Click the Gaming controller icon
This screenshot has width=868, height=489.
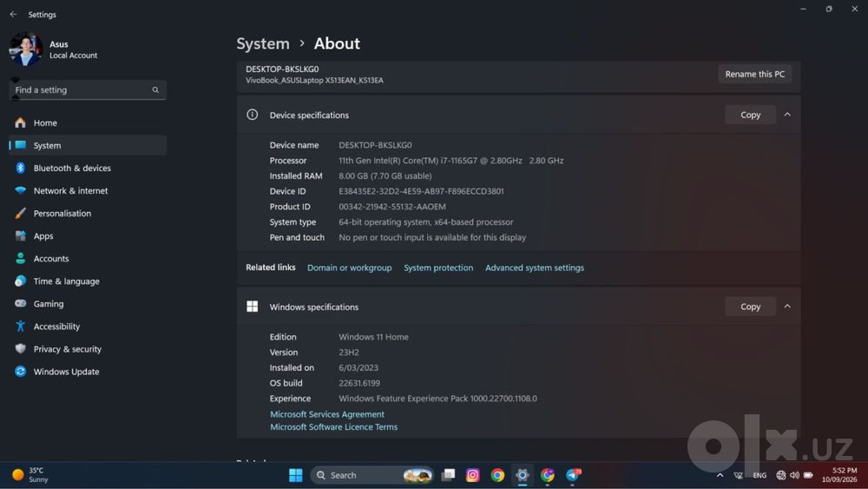21,303
